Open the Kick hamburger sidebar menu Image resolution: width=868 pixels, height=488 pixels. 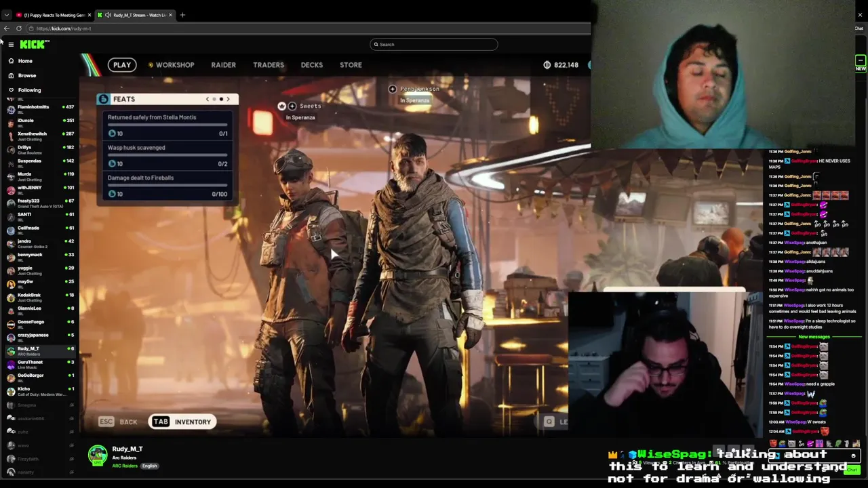point(11,44)
